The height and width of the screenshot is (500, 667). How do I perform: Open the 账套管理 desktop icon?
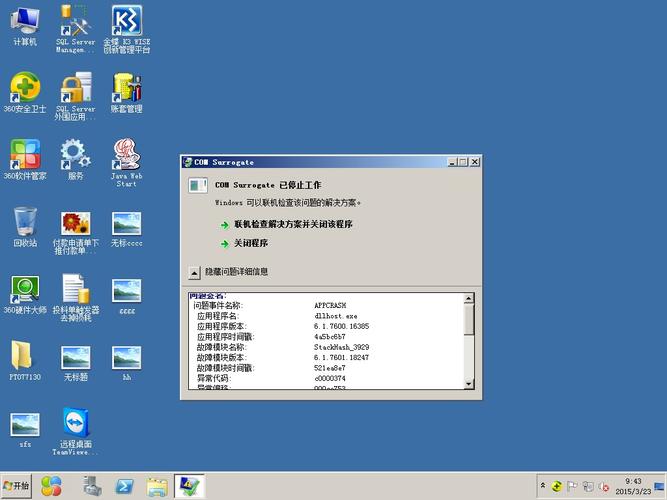point(126,88)
